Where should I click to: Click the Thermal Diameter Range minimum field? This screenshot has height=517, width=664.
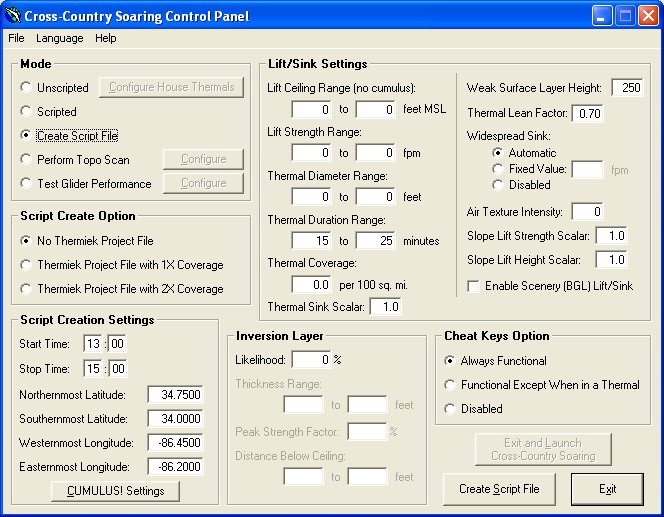[x=311, y=196]
